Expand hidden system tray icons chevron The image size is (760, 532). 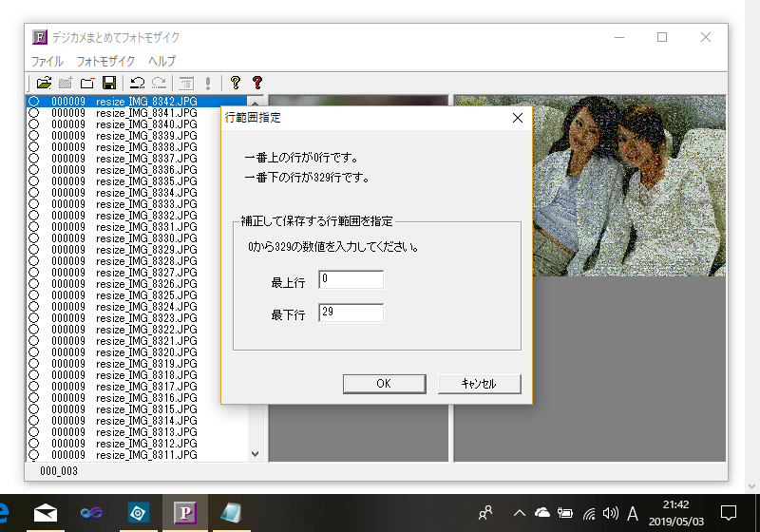click(x=520, y=513)
